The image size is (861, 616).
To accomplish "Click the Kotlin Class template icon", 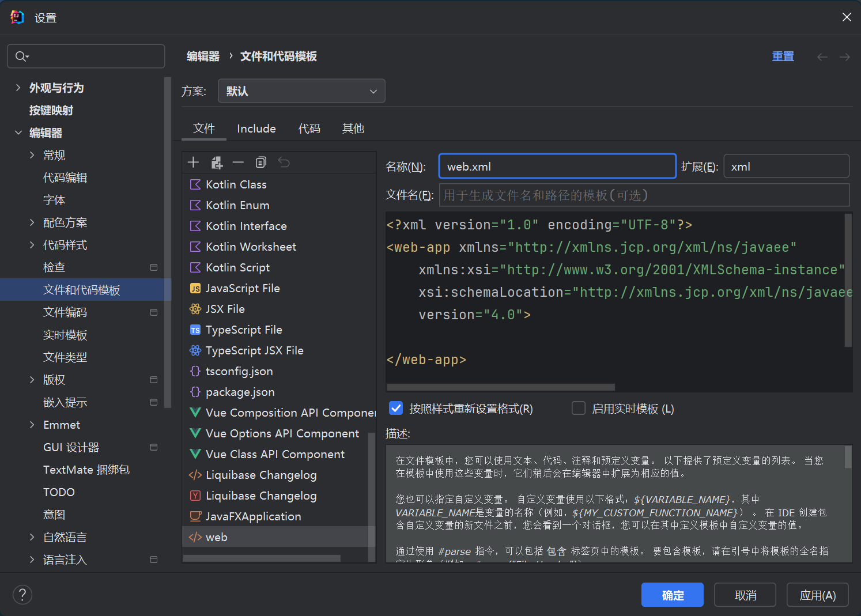I will point(195,184).
